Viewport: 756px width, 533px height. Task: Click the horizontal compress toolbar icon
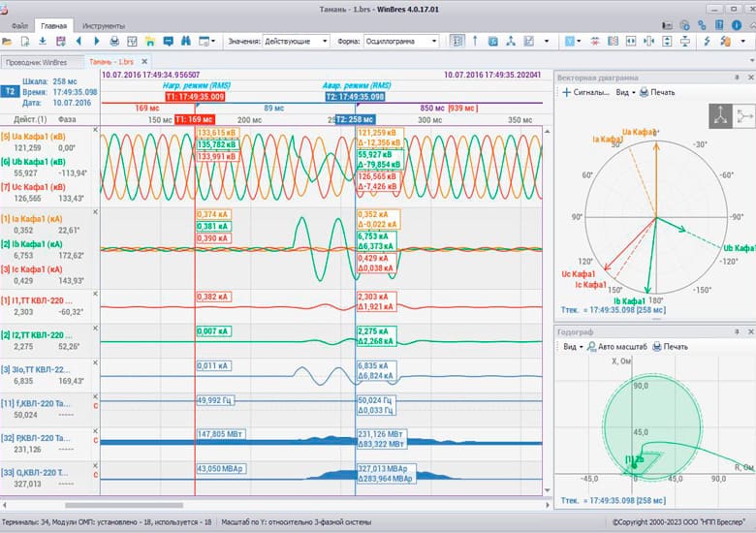tap(649, 42)
